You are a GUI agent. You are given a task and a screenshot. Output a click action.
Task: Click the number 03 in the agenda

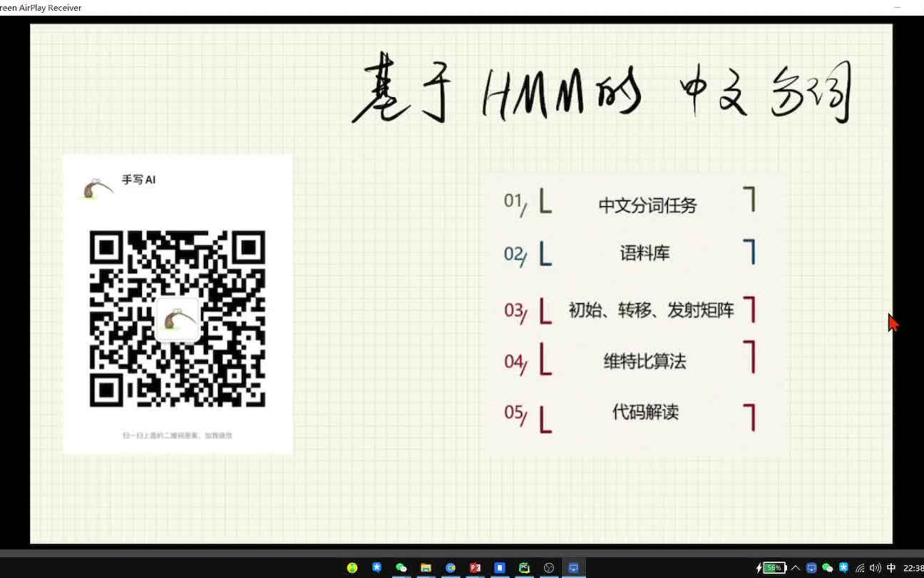pyautogui.click(x=515, y=311)
